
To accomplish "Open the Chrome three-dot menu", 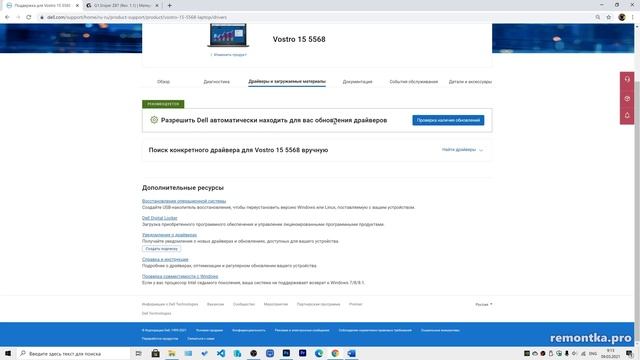I will point(633,17).
